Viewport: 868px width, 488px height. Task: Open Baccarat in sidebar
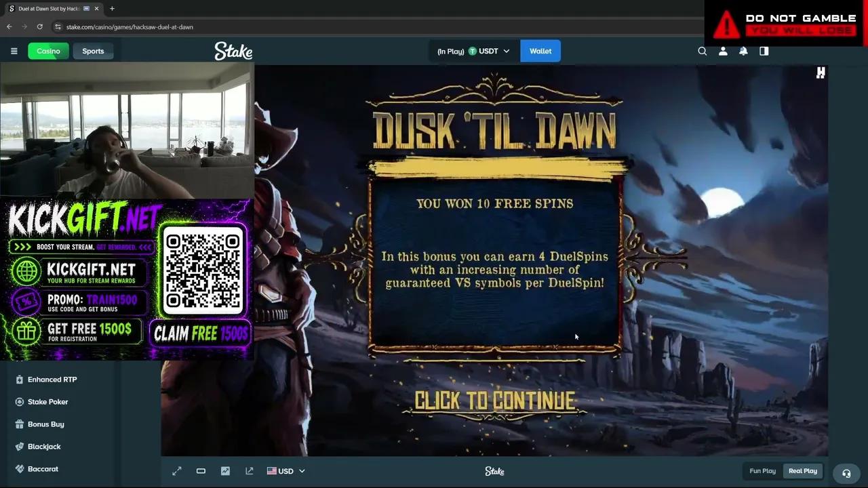[x=43, y=469]
